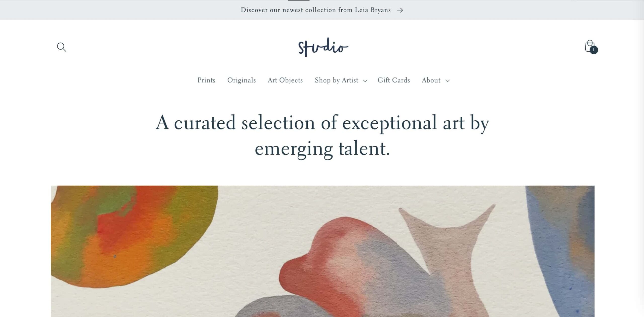Click the announcement bar arrow icon
This screenshot has width=644, height=317.
click(400, 10)
